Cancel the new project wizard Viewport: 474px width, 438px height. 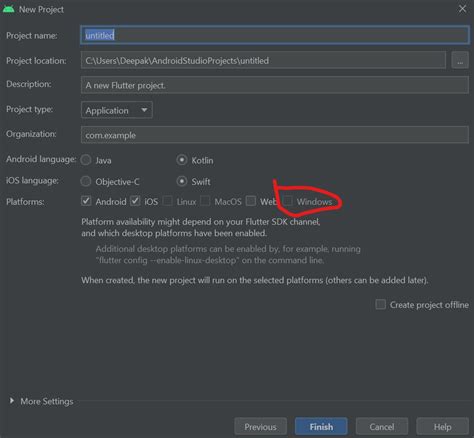[382, 427]
